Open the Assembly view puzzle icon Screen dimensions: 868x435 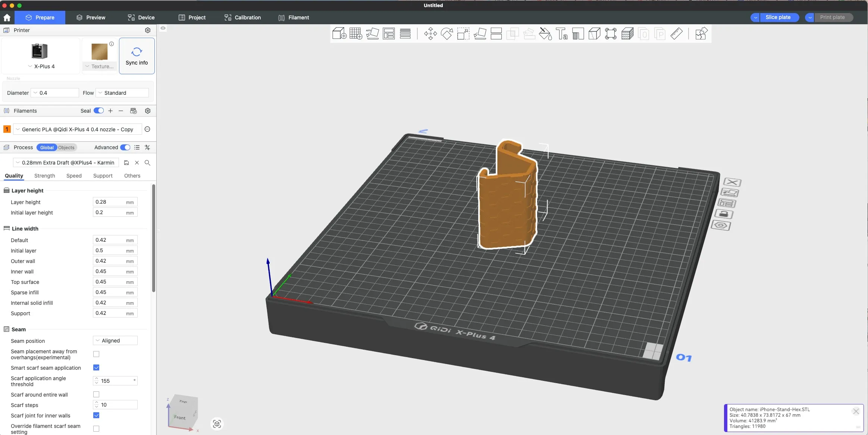point(701,34)
